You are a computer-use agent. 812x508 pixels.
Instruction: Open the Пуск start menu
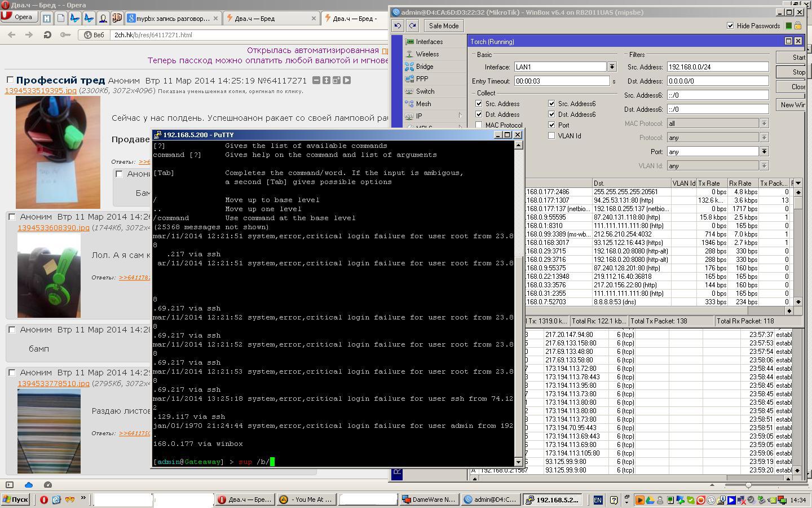16,500
